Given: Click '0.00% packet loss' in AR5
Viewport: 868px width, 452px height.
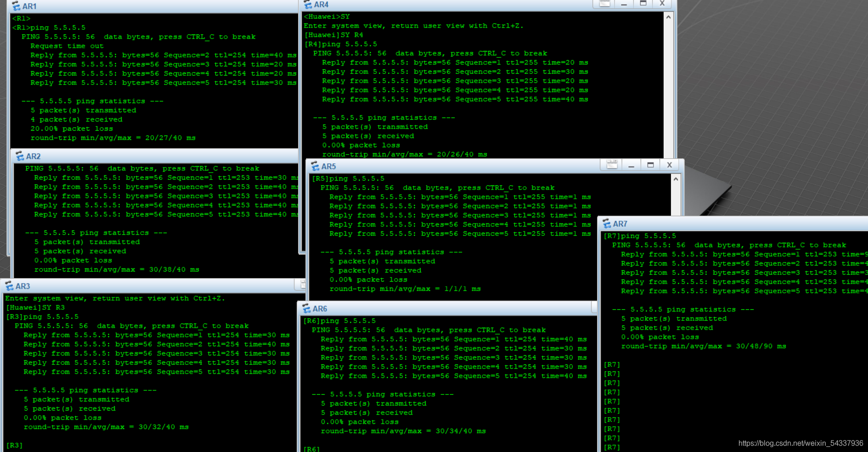Looking at the screenshot, I should click(368, 279).
